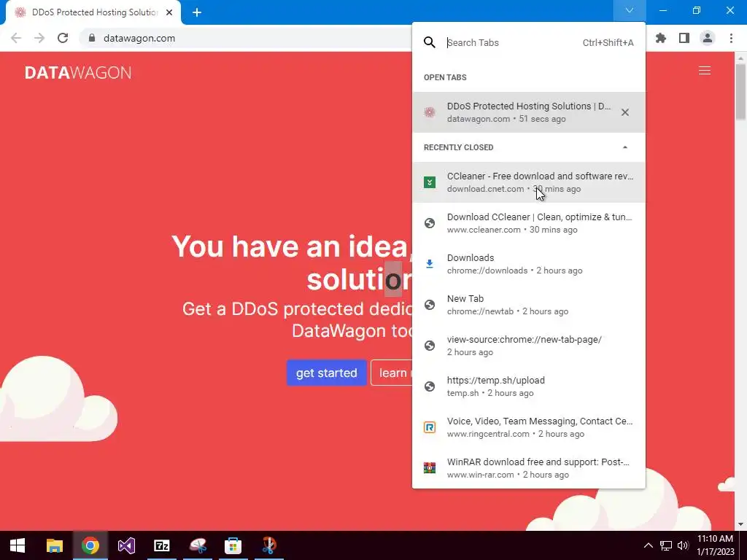Image resolution: width=747 pixels, height=560 pixels.
Task: Close the DDoS Protected Hosting open tab entry
Action: (x=624, y=112)
